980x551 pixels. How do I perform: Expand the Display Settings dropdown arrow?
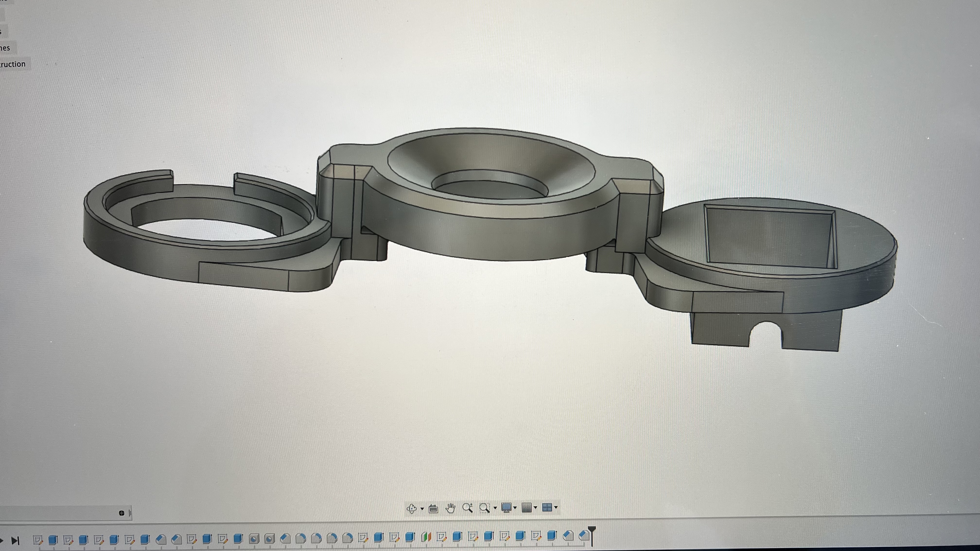(x=515, y=508)
